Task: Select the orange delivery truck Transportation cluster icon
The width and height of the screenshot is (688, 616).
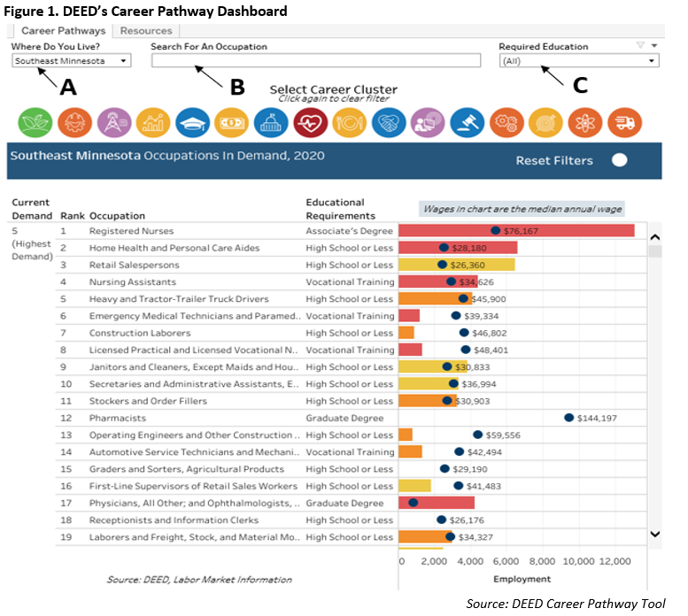Action: (625, 123)
